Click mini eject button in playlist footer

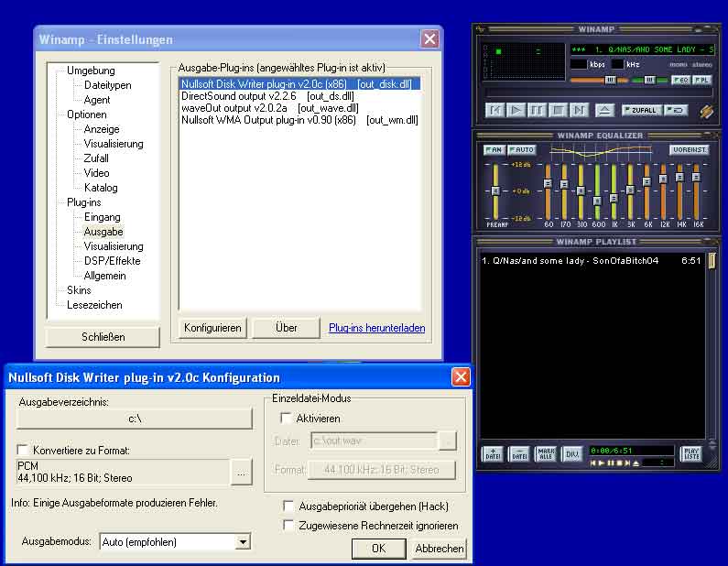[636, 463]
